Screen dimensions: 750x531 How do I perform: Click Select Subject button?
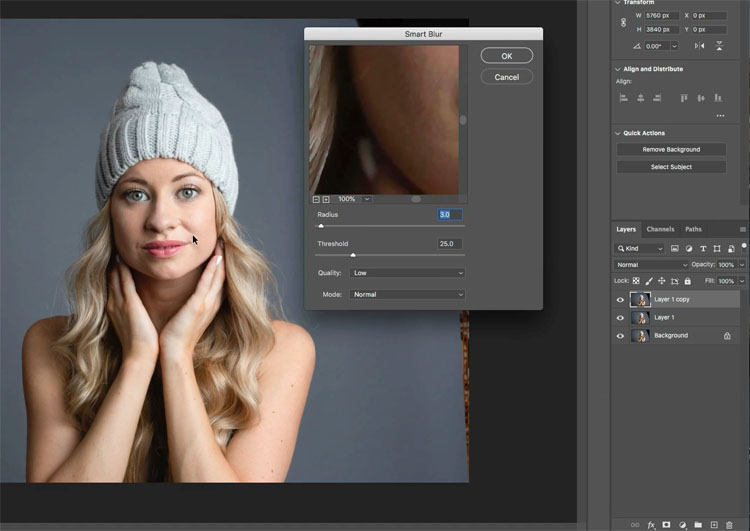[671, 166]
